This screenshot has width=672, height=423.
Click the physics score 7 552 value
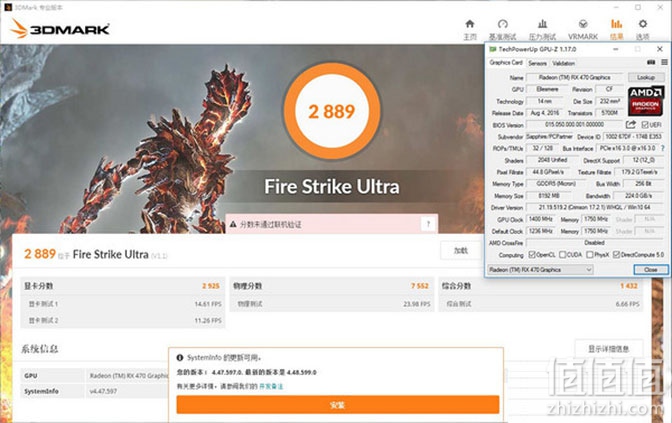click(x=420, y=286)
